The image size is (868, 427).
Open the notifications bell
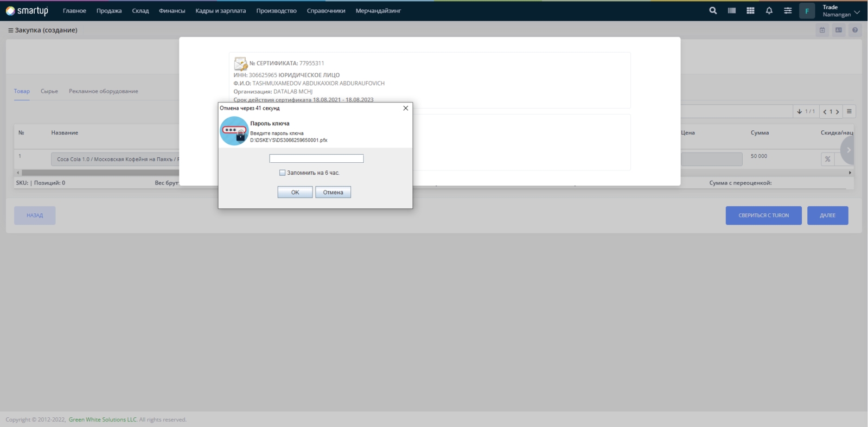pyautogui.click(x=769, y=11)
